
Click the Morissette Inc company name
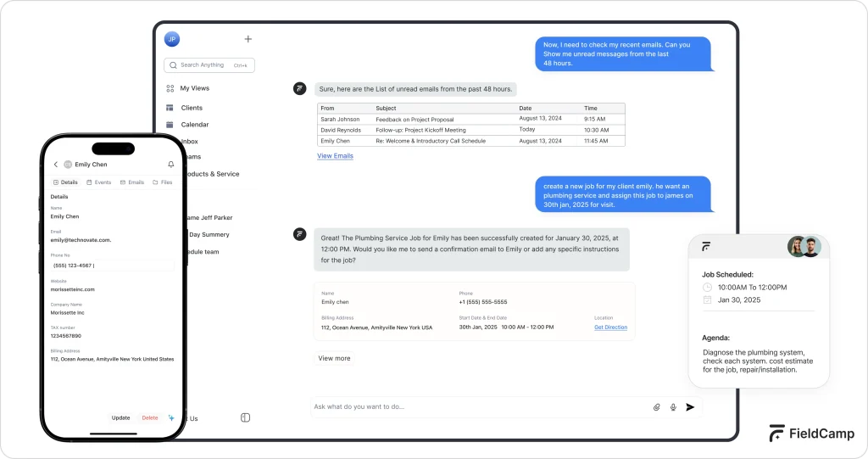68,313
